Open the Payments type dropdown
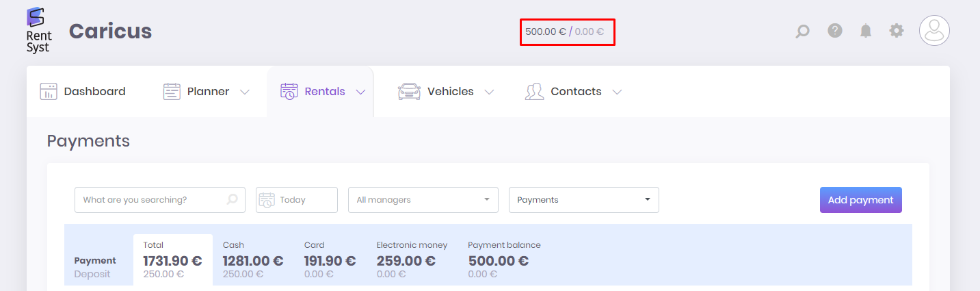Viewport: 980px width, 291px height. tap(584, 200)
